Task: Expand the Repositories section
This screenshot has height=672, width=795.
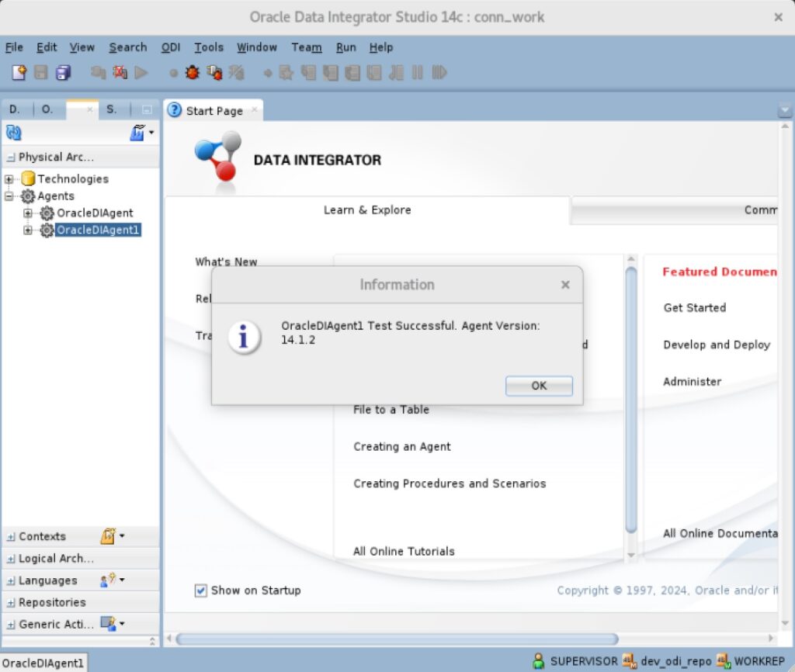Action: click(11, 603)
